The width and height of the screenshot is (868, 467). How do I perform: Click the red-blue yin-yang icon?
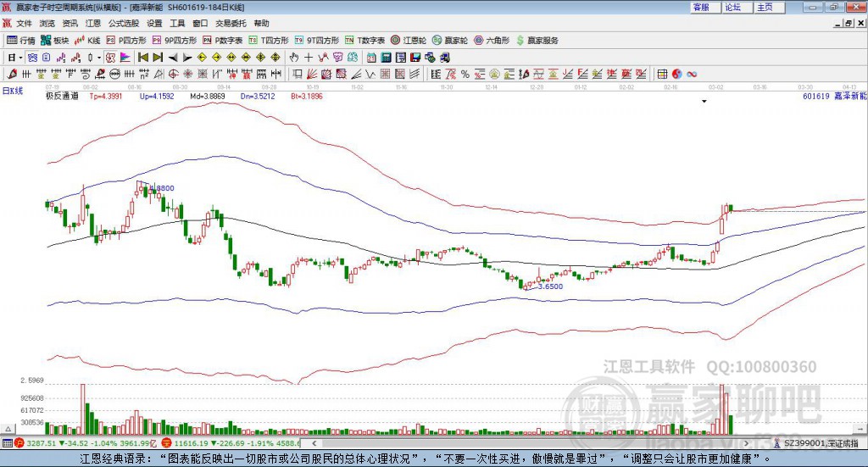coord(677,74)
